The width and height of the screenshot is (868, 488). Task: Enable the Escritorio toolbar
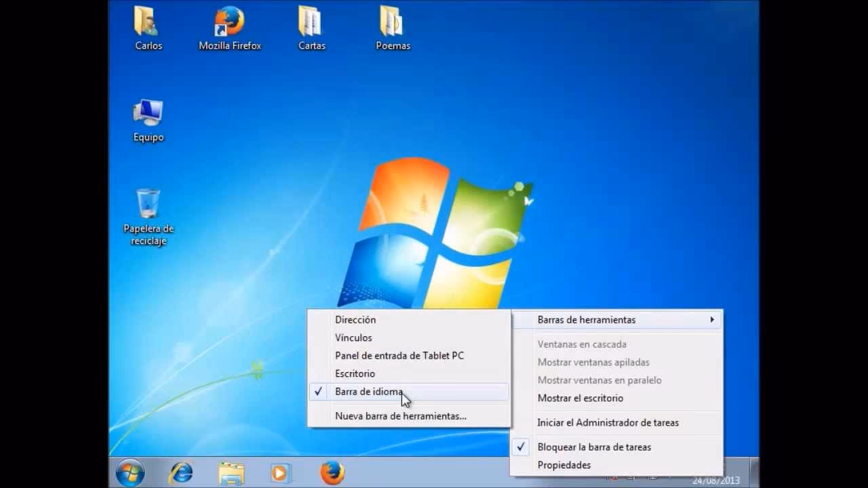pyautogui.click(x=354, y=373)
